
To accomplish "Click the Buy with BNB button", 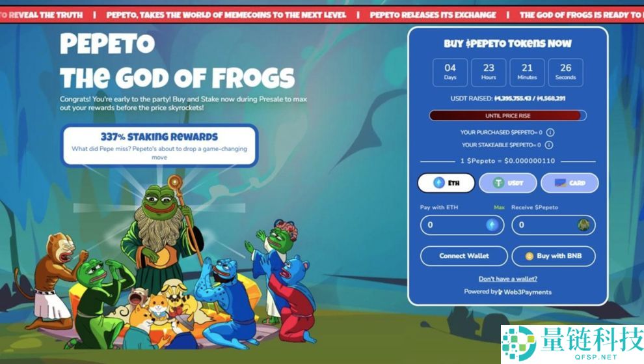I will tap(554, 256).
